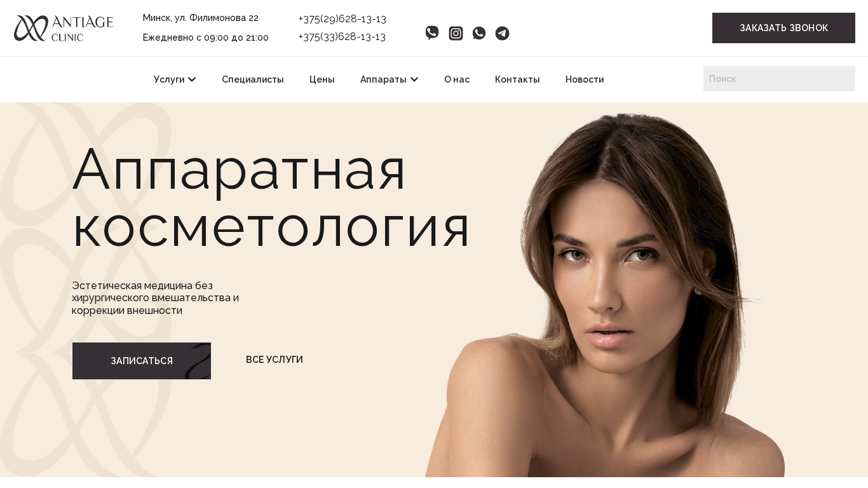Focus the Поиск search field
Image resolution: width=868 pixels, height=488 pixels.
pyautogui.click(x=779, y=79)
